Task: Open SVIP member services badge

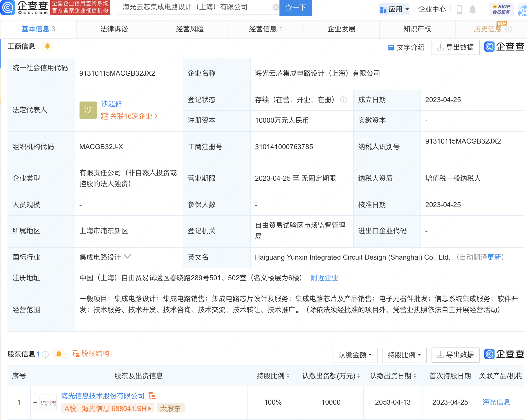Action: coord(501,9)
